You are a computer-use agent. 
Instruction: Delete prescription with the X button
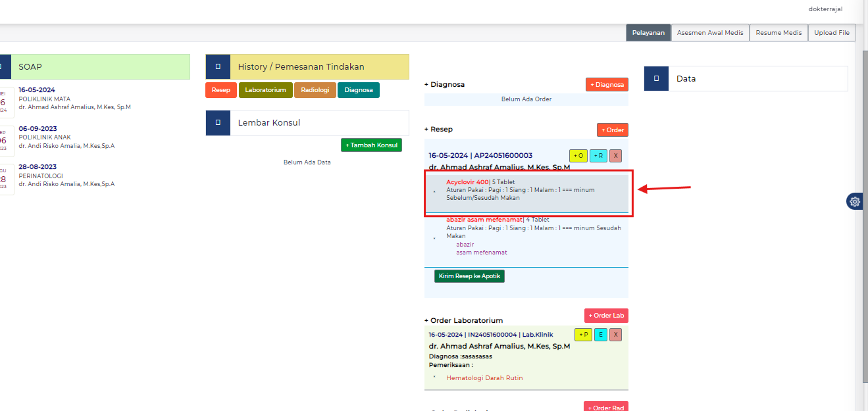(615, 156)
